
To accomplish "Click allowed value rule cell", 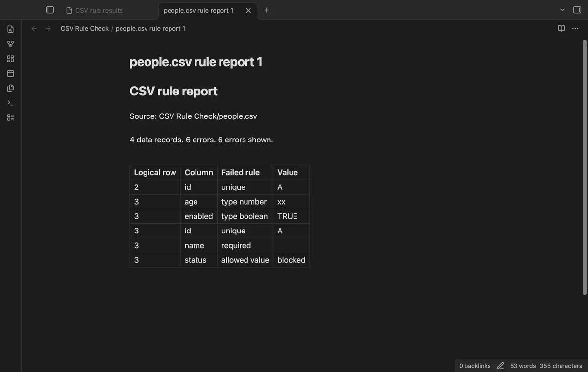I will tap(245, 260).
